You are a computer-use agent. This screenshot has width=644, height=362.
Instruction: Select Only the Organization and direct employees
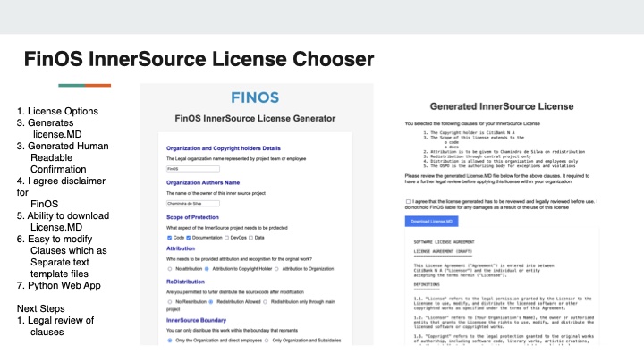170,341
